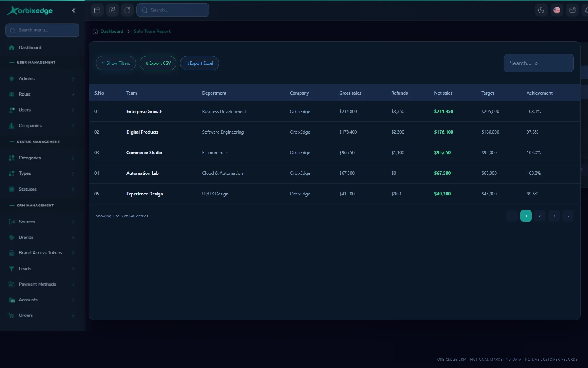Expand the Users submenu chevron
The width and height of the screenshot is (588, 368).
tap(73, 110)
